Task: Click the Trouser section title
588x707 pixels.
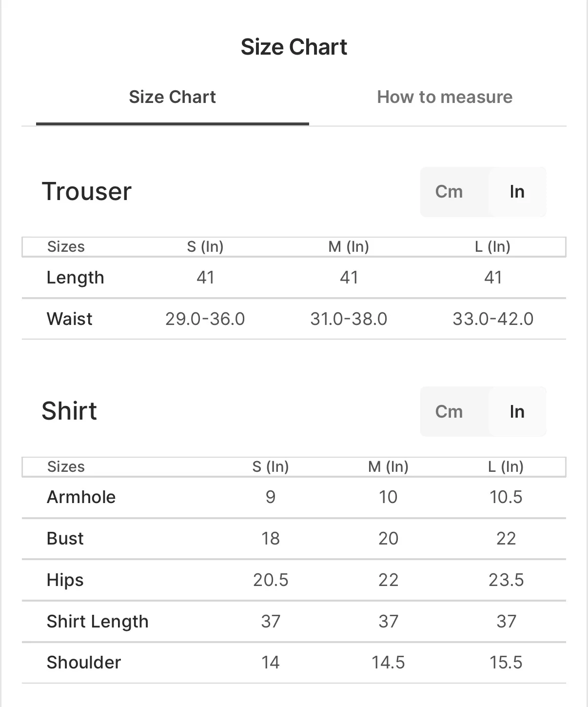Action: click(87, 191)
